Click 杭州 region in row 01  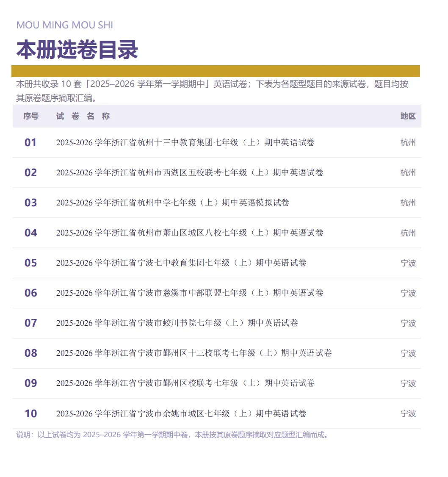tap(408, 142)
